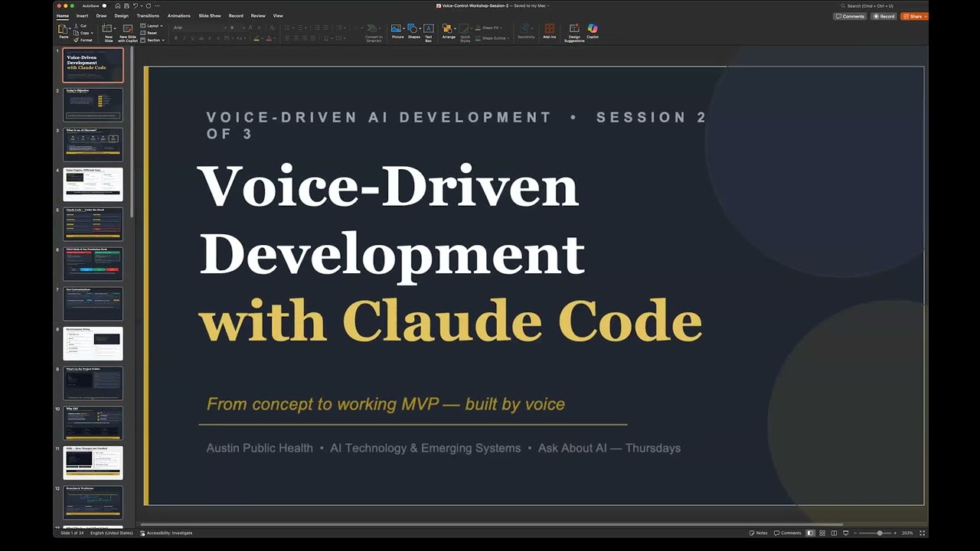Insert a New Slide
Viewport: 980px width, 551px height.
click(x=108, y=32)
